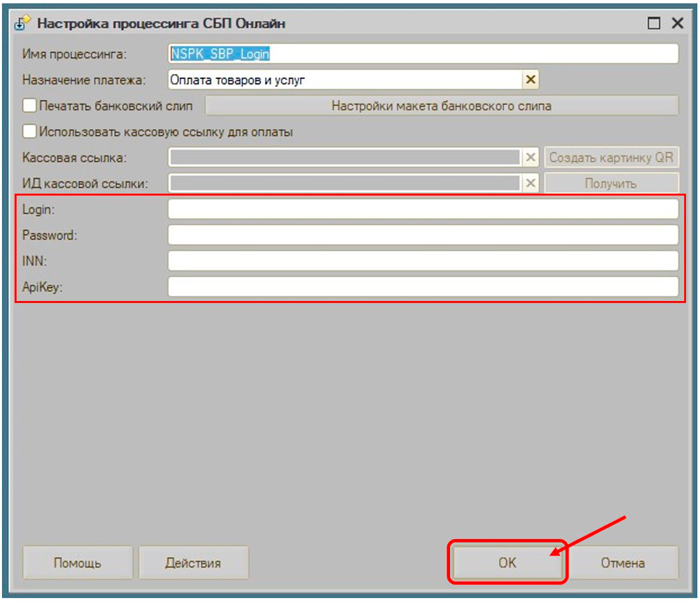Enable Печатать банковский слип checkbox
Image resolution: width=700 pixels, height=602 pixels.
pos(29,106)
